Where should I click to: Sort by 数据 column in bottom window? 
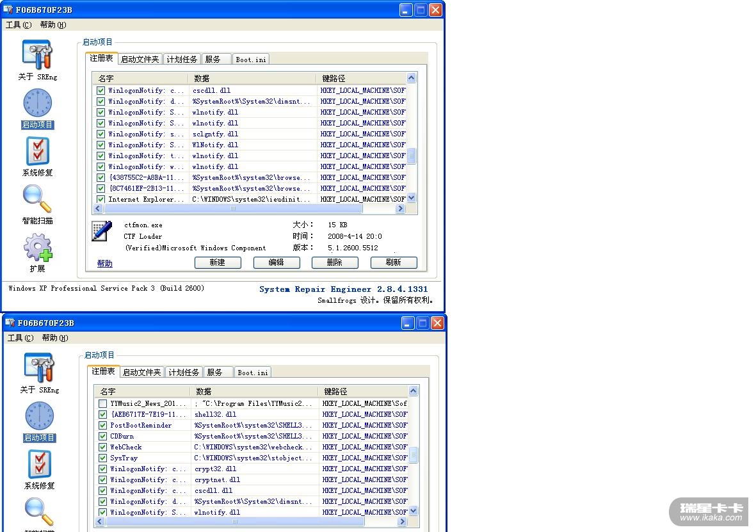[x=255, y=391]
